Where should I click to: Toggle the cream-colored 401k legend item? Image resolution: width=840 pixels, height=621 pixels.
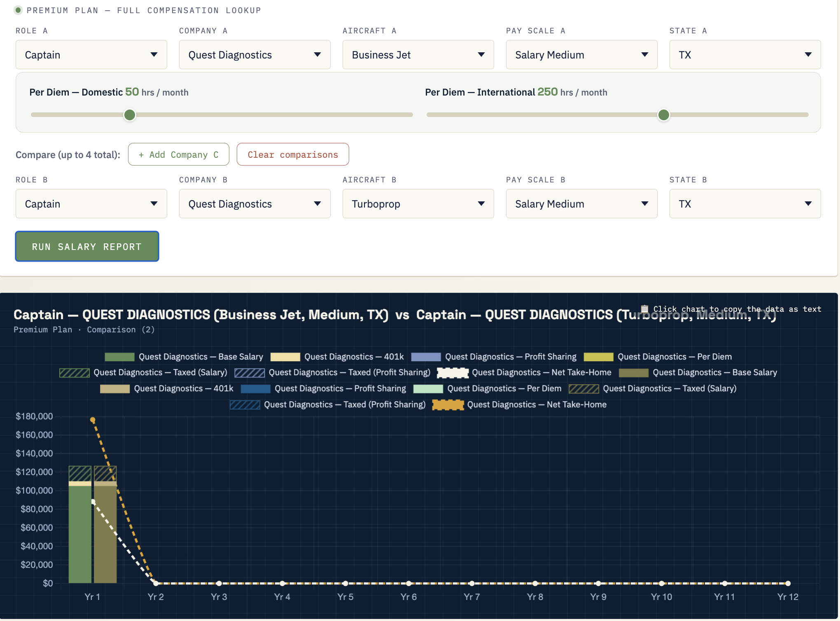coord(337,357)
